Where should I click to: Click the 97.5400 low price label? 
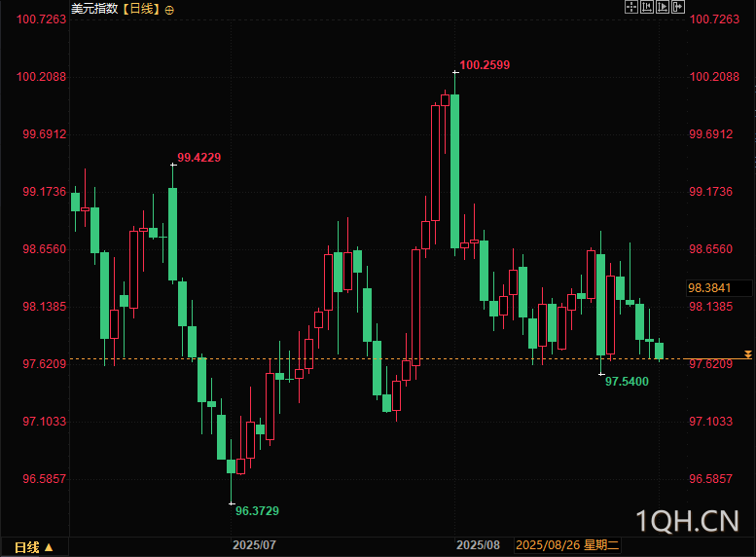click(627, 382)
